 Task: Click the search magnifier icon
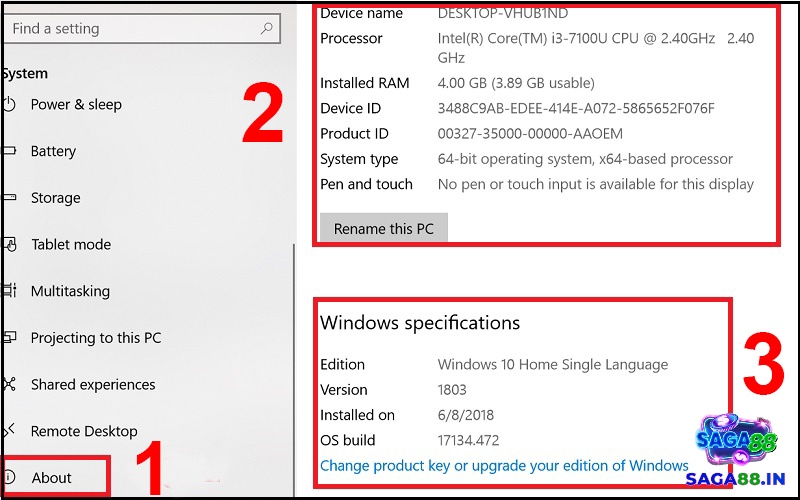(266, 29)
